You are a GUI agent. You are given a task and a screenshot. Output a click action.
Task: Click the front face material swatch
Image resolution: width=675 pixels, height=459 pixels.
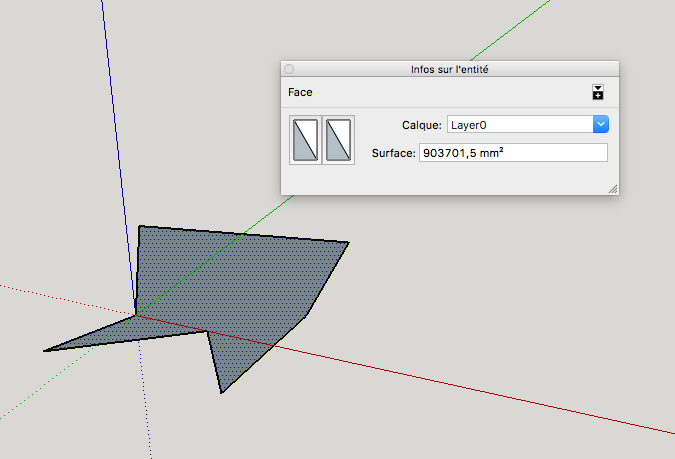(x=306, y=140)
